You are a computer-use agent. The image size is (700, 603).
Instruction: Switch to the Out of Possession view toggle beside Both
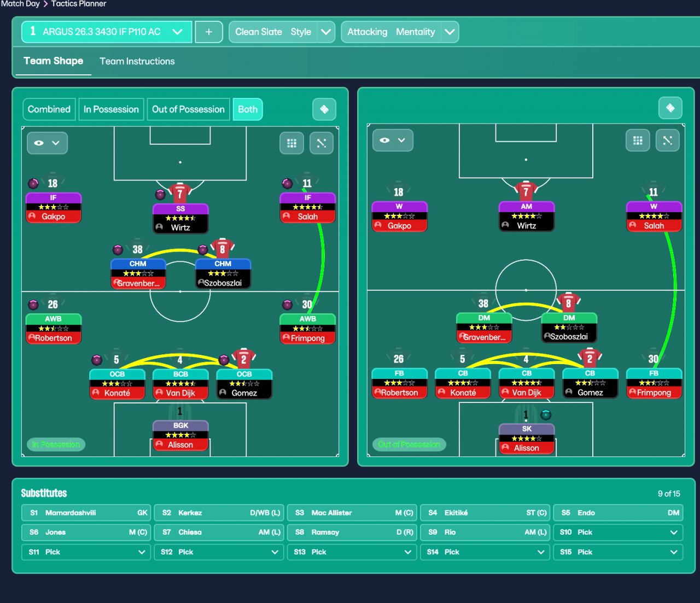tap(188, 109)
